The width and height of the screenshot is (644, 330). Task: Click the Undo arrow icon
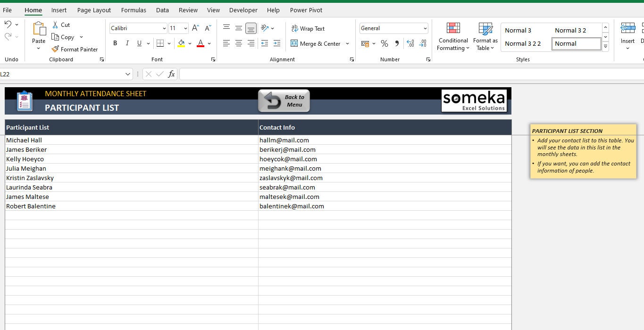(8, 24)
